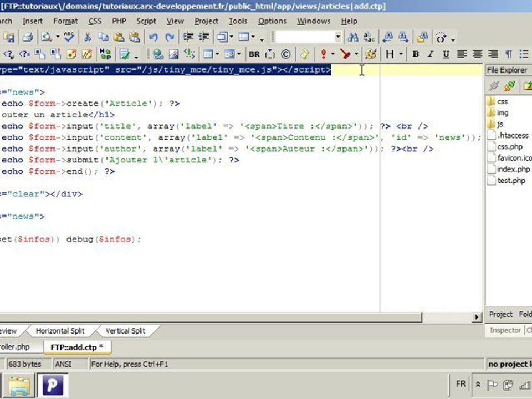This screenshot has width=532, height=399.
Task: Redo the last undone edit
Action: (170, 37)
